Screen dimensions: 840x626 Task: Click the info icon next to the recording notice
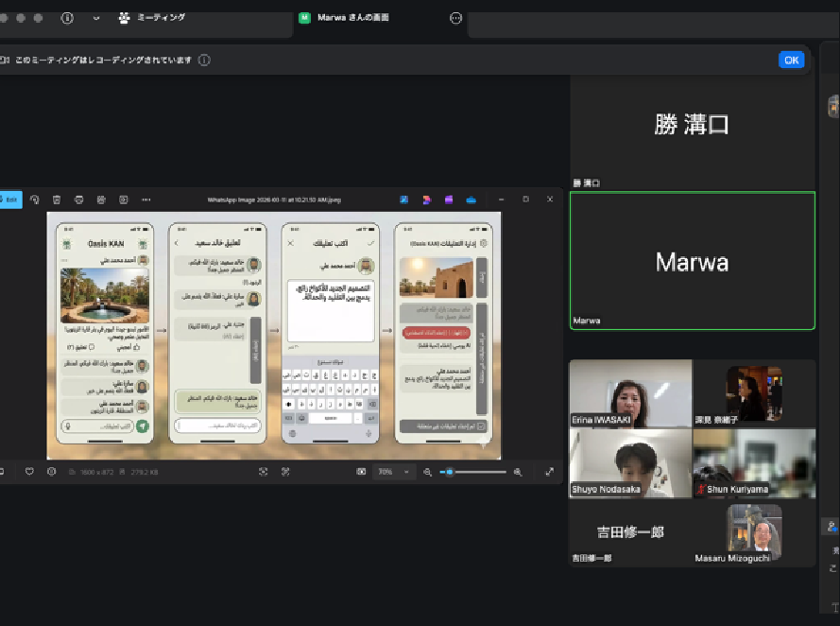[x=204, y=60]
